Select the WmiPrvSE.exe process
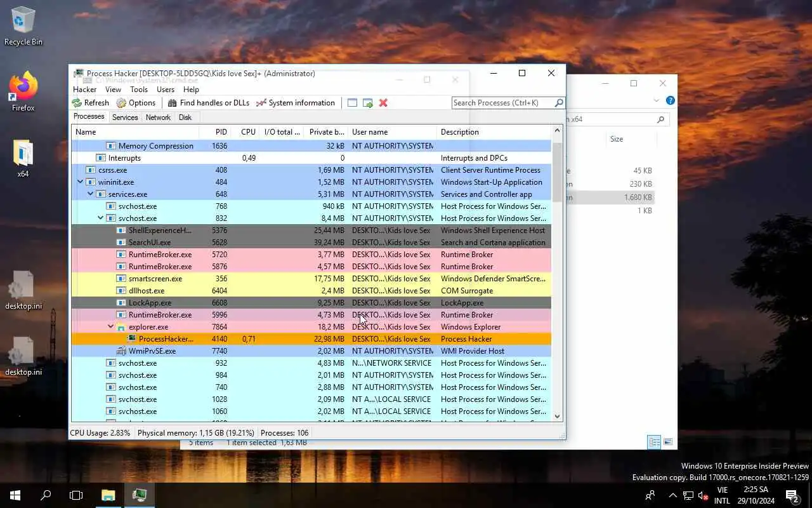 tap(311, 351)
